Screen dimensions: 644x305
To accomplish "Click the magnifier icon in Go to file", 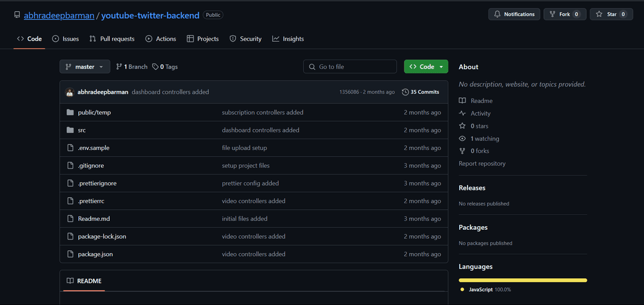I will [312, 67].
